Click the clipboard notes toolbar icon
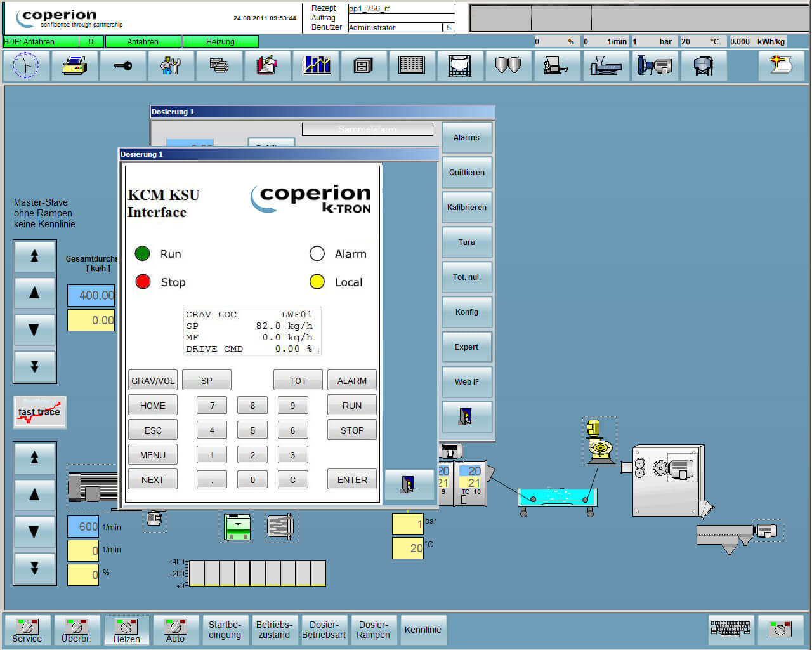Viewport: 812px width, 650px height. click(x=267, y=65)
